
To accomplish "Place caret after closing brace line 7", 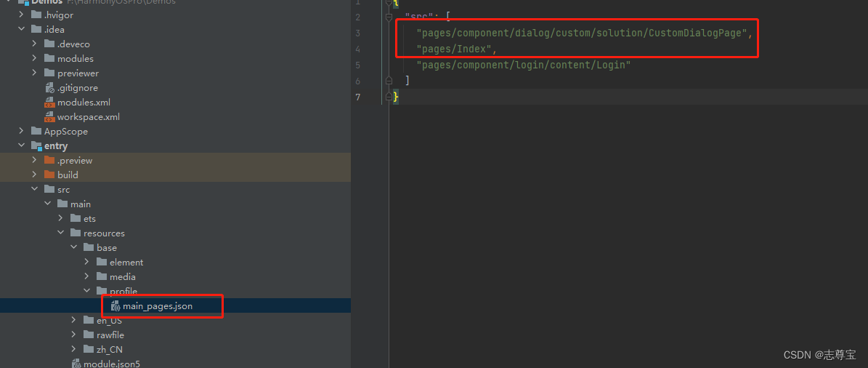I will (399, 97).
